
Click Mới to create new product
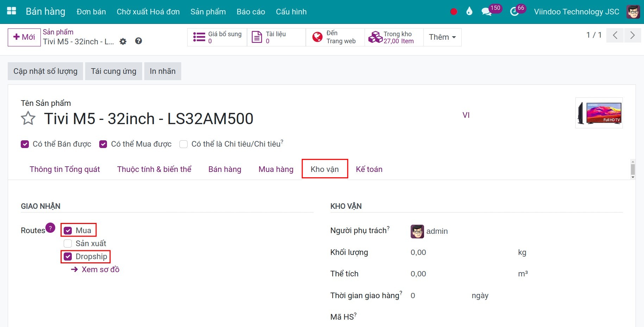click(24, 37)
